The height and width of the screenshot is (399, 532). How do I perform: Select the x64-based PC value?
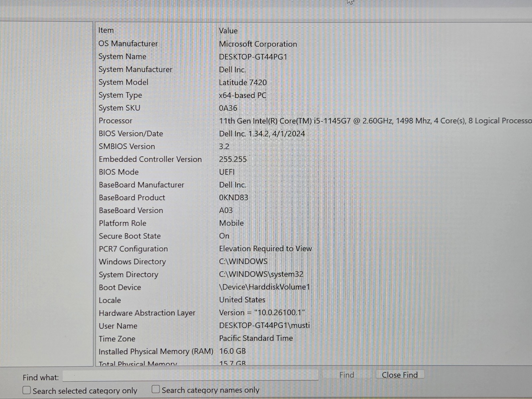click(243, 95)
